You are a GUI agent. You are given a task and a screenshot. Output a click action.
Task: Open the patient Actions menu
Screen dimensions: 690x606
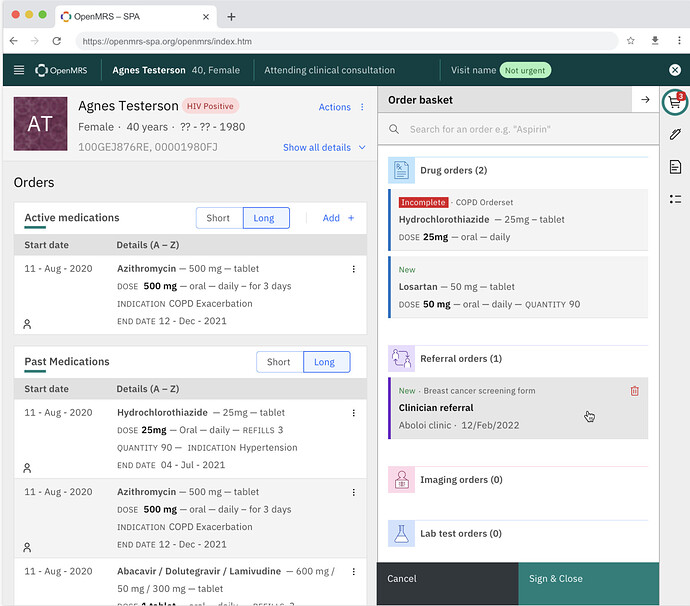click(x=341, y=107)
